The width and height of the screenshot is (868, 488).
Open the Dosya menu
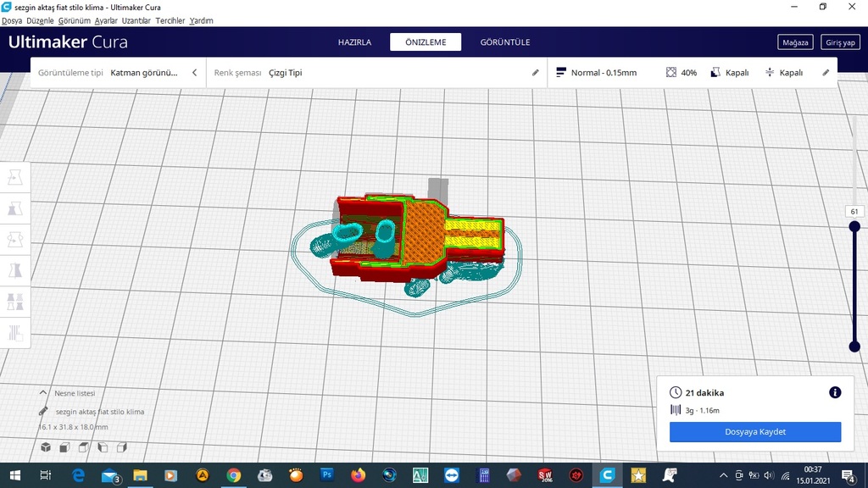[x=12, y=20]
